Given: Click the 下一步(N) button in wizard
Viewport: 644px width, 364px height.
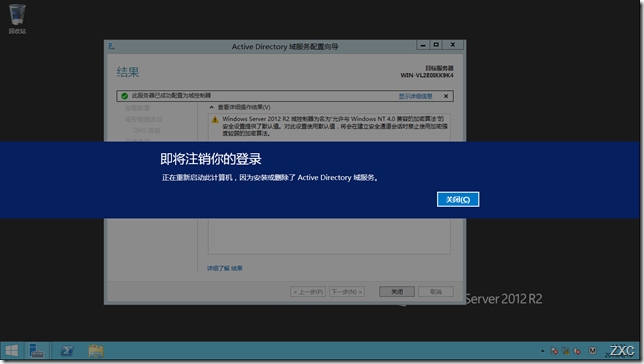Looking at the screenshot, I should tap(347, 292).
